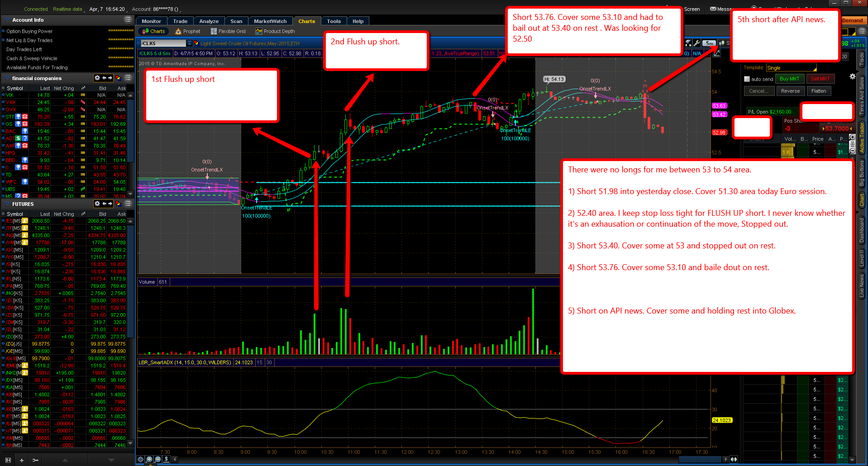868x466 pixels.
Task: Select the /ES futures row
Action: click(x=65, y=221)
